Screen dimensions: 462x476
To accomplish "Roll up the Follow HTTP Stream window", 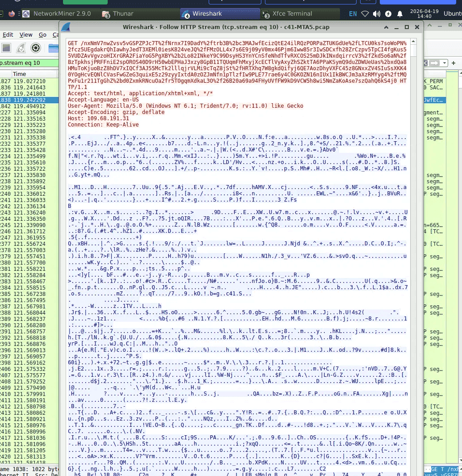I will pos(386,27).
